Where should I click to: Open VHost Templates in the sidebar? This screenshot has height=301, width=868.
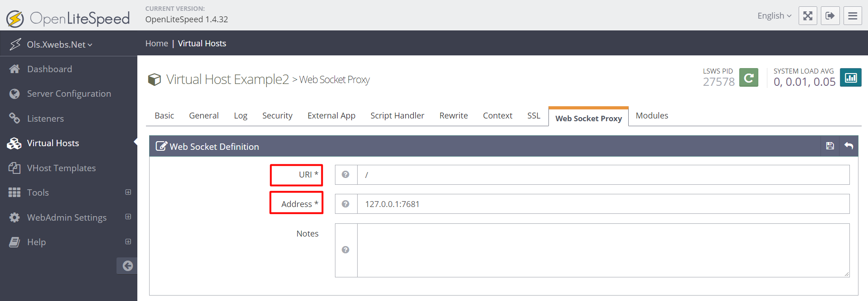[61, 168]
